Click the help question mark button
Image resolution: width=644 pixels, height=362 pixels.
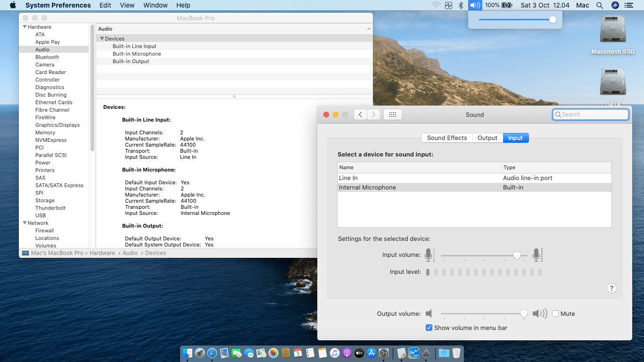tap(611, 288)
